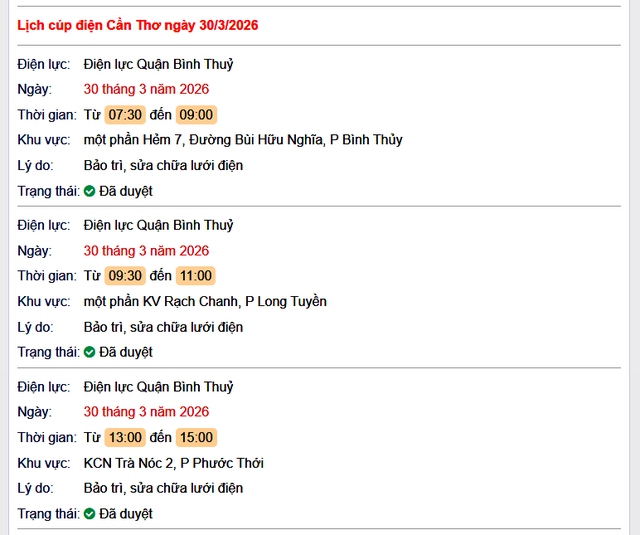Click the green approved checkmark for Hẻm 7 outage
Image resolution: width=640 pixels, height=535 pixels.
(90, 191)
